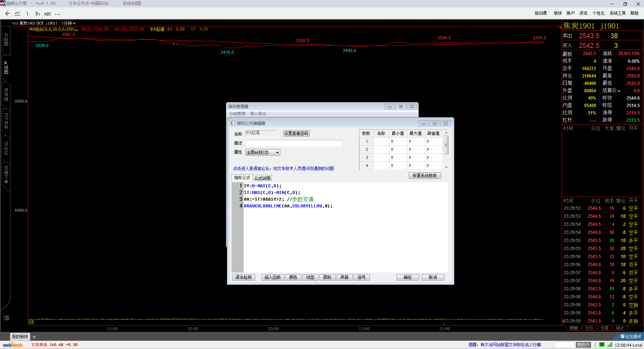Click the 颜色 color button

point(293,277)
